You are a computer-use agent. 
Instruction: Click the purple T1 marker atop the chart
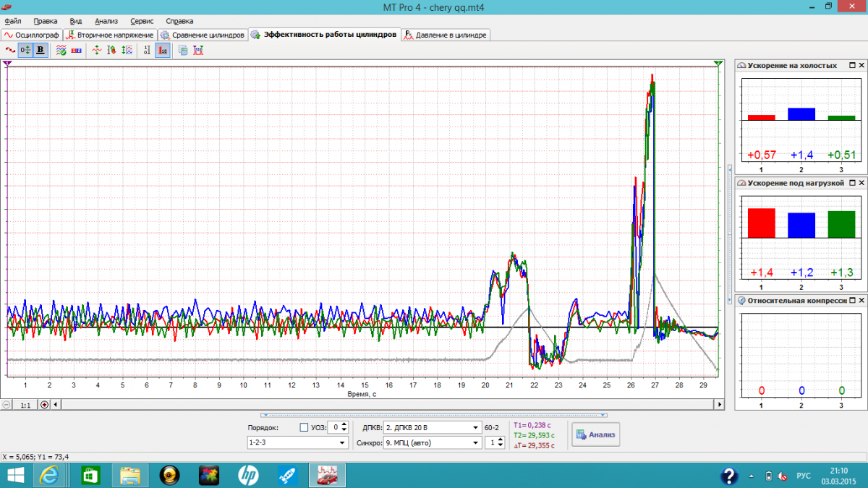pyautogui.click(x=7, y=64)
